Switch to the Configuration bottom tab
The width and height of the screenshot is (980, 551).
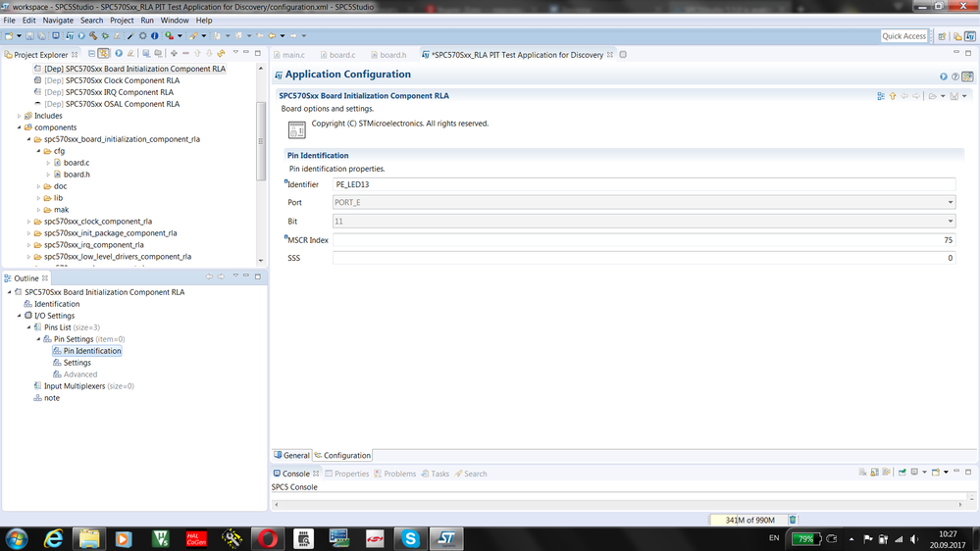(342, 456)
